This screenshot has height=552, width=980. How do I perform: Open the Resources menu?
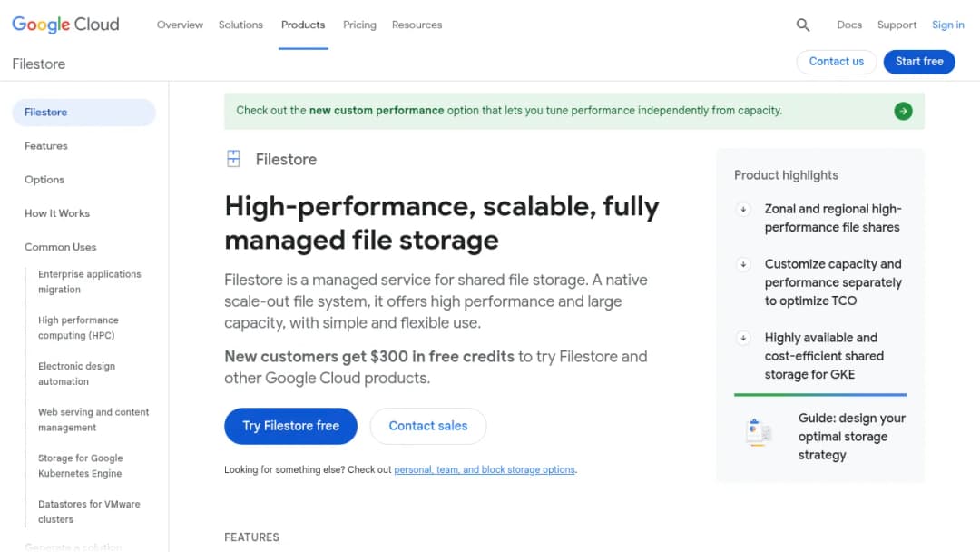click(x=416, y=25)
